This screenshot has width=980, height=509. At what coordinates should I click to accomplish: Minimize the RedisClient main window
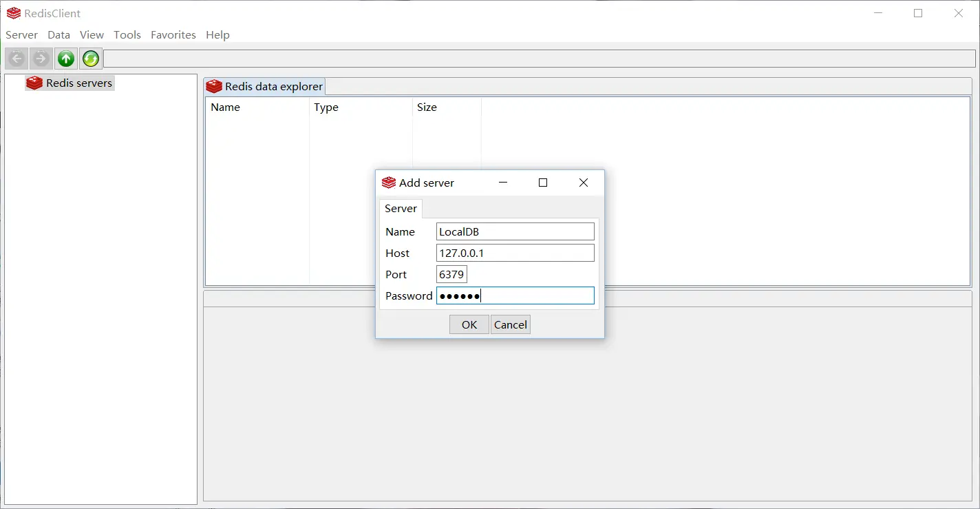click(878, 13)
